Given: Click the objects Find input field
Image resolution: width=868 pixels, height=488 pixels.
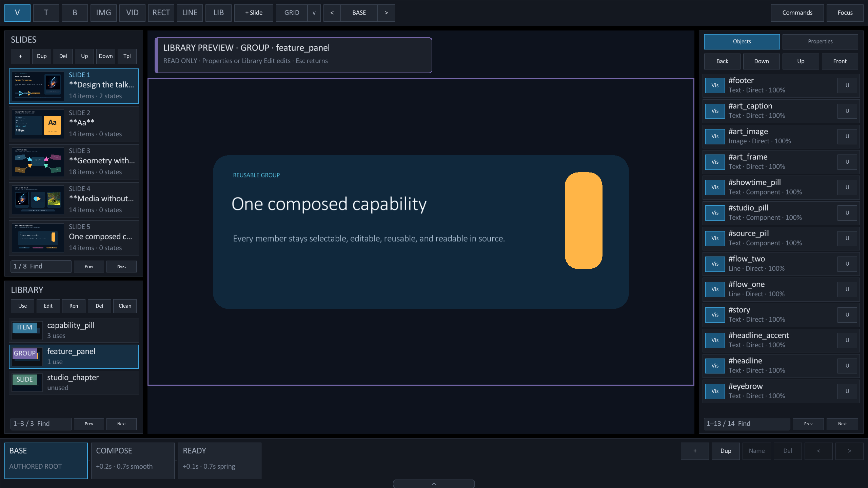Looking at the screenshot, I should (x=747, y=424).
